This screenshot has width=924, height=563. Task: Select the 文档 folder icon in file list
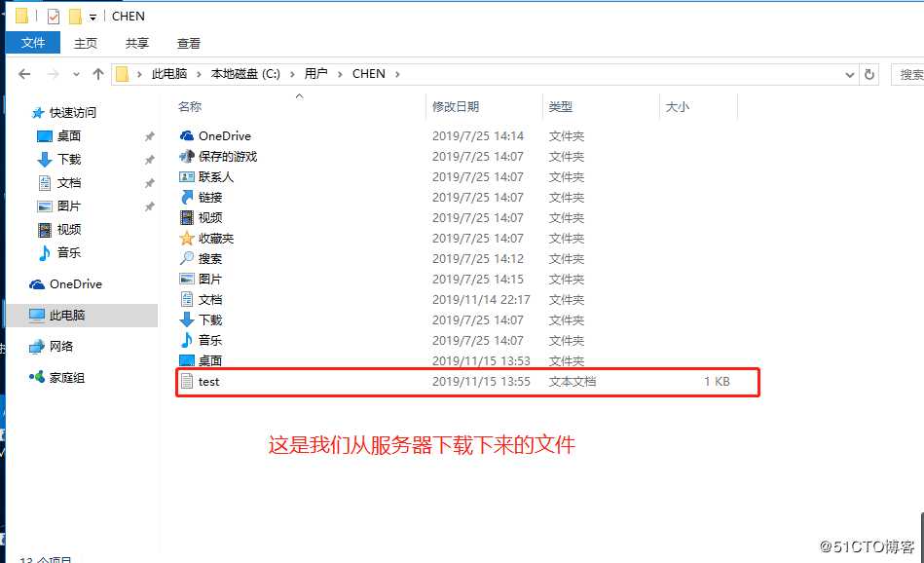click(187, 299)
